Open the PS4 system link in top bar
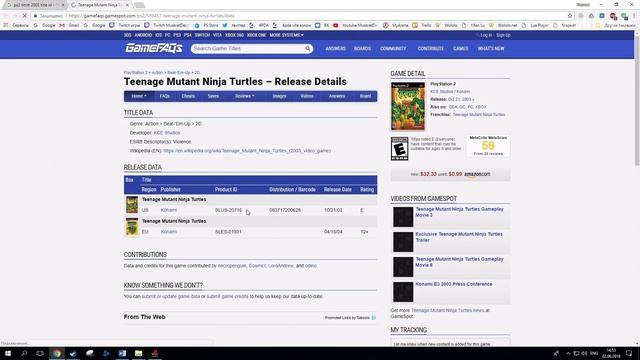Viewport: 640px width, 360px height. point(187,35)
